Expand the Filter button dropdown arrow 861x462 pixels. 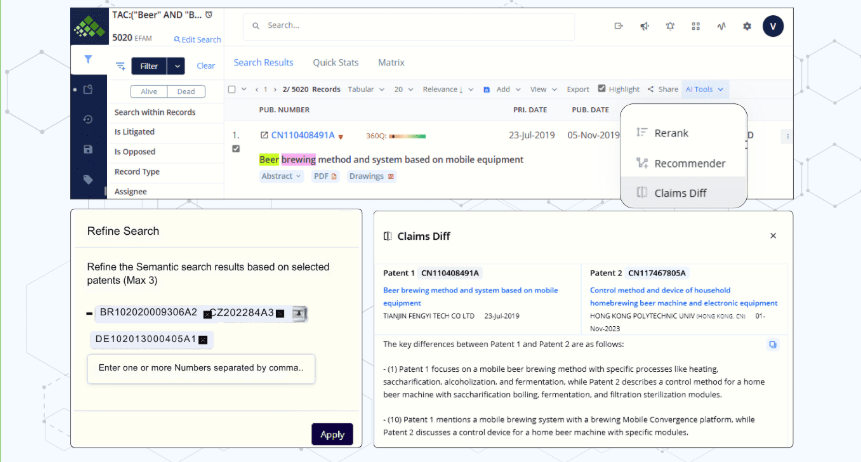tap(177, 66)
